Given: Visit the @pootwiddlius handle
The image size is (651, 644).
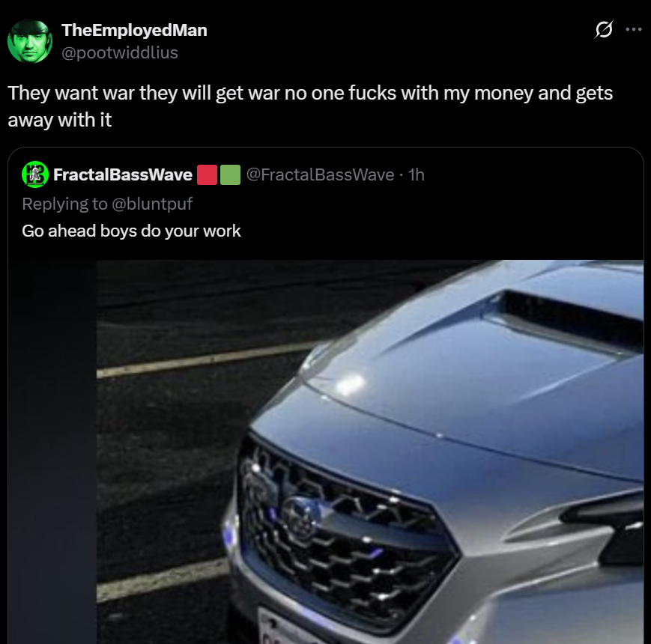Looking at the screenshot, I should pyautogui.click(x=120, y=52).
